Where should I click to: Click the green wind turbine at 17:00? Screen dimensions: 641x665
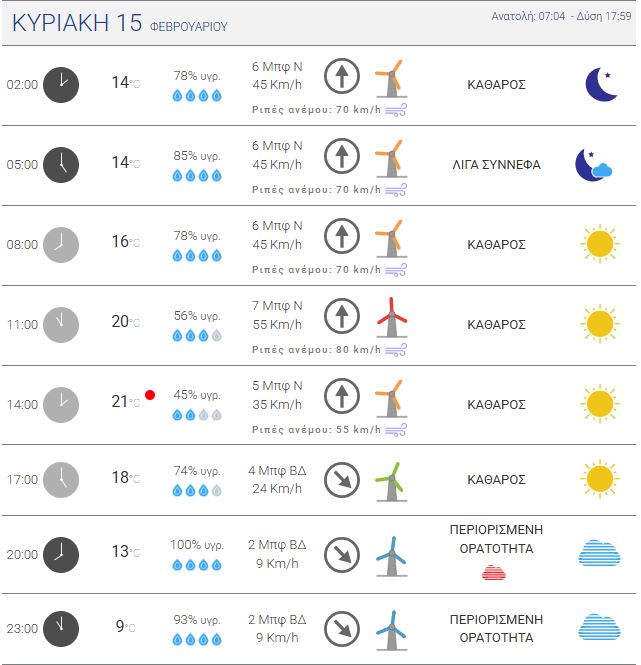(391, 480)
